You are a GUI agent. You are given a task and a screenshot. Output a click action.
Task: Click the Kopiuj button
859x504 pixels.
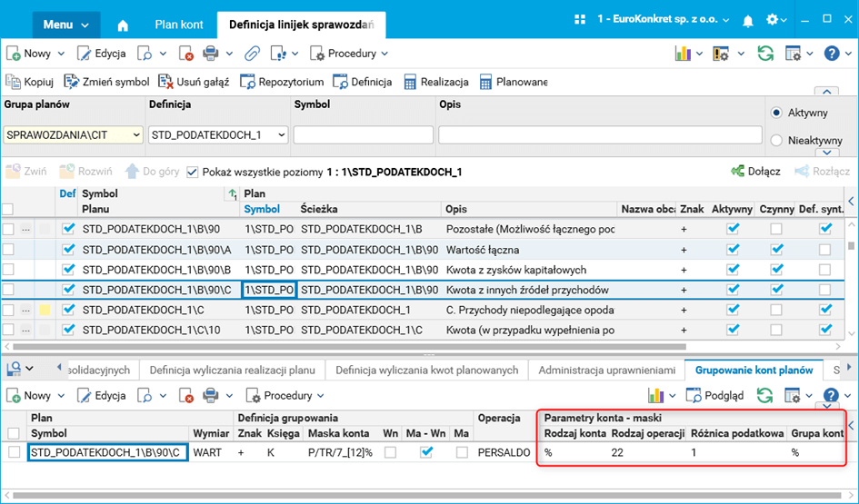coord(30,82)
